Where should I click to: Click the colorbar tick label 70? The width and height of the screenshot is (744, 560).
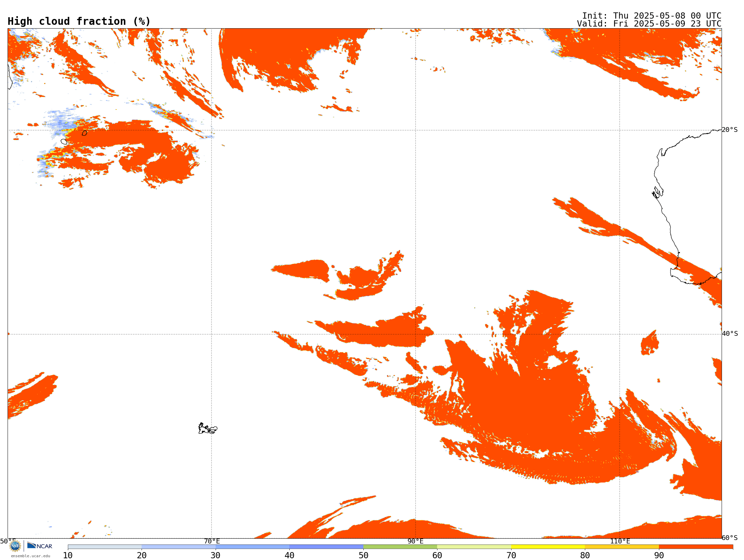(x=511, y=556)
